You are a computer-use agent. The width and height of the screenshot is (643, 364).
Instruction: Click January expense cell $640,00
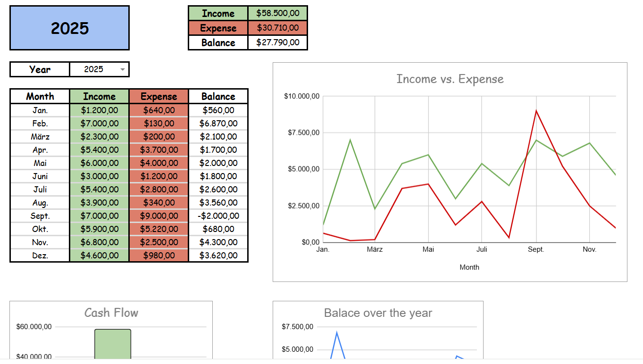point(159,110)
